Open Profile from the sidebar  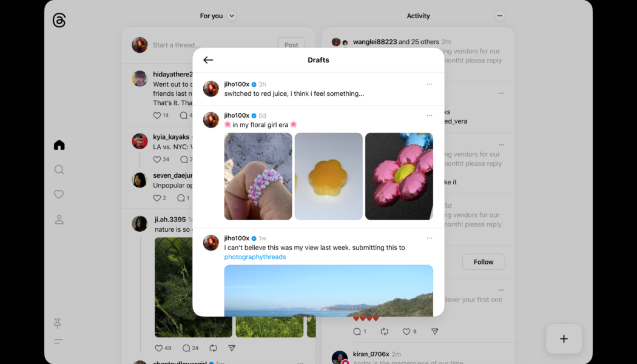pyautogui.click(x=59, y=220)
